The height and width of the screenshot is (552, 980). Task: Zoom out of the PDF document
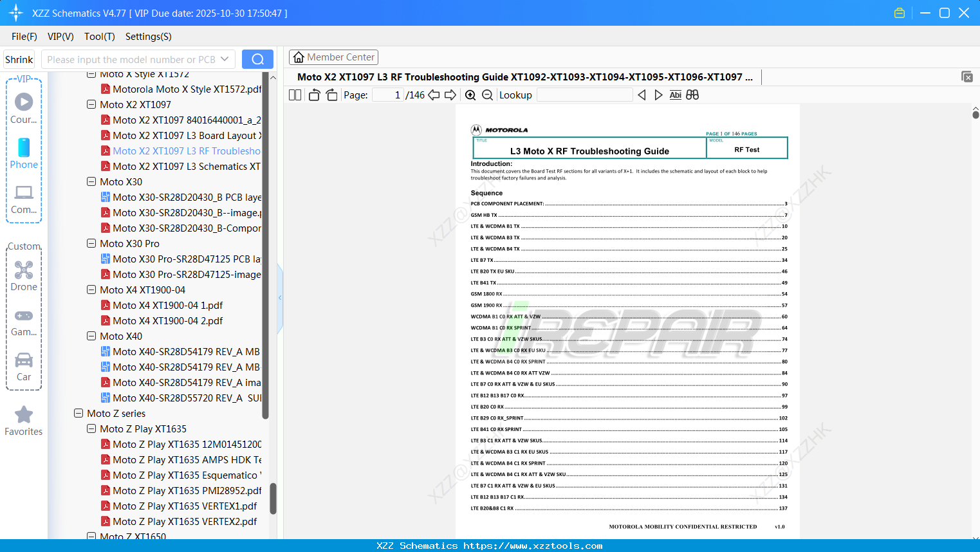(487, 95)
